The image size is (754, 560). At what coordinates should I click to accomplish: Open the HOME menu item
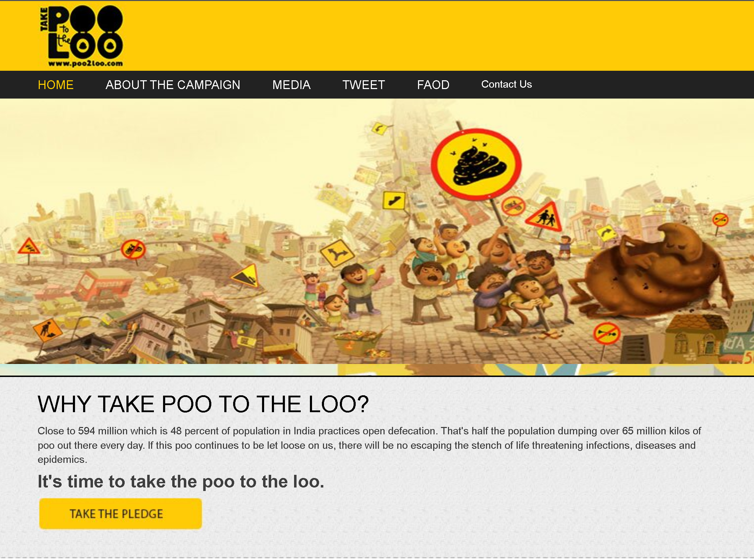pyautogui.click(x=56, y=85)
